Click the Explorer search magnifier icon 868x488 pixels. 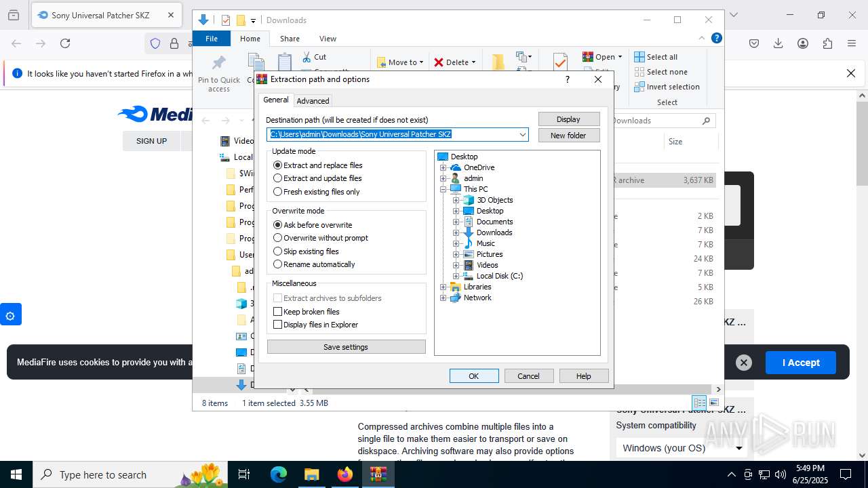tap(706, 121)
